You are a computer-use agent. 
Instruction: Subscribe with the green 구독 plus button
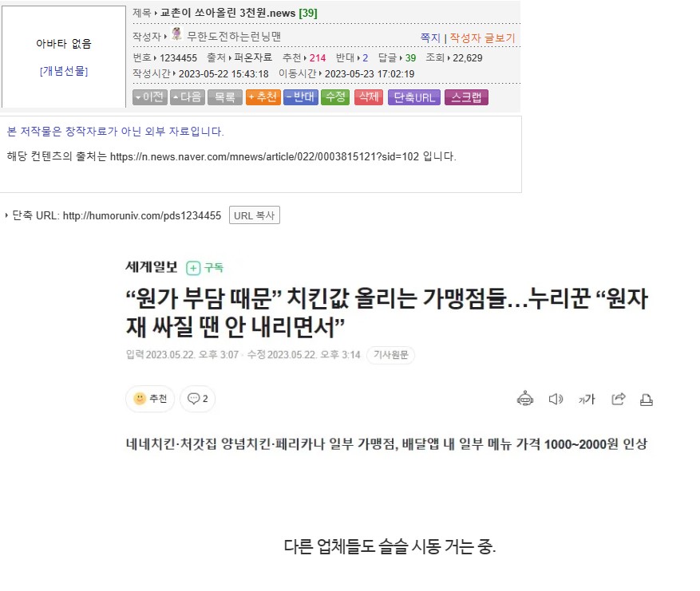click(x=204, y=268)
